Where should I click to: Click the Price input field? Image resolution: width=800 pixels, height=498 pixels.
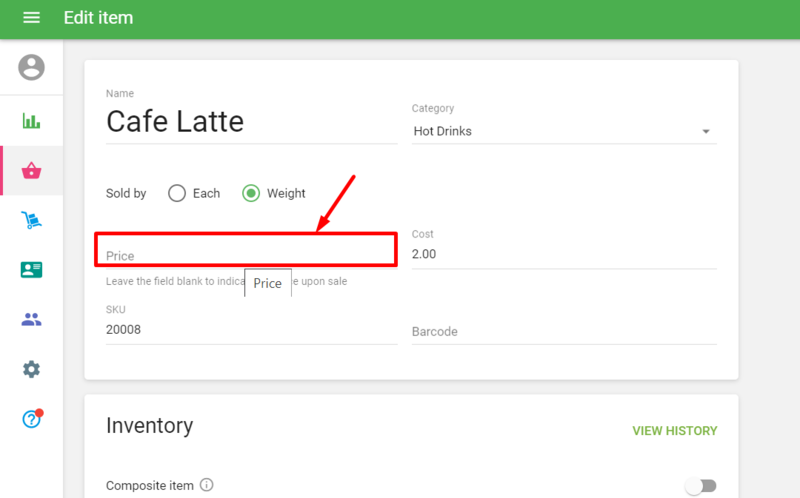point(250,254)
